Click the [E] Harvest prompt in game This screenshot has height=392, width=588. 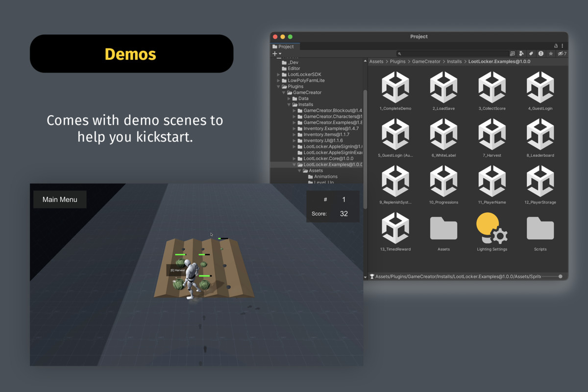(177, 270)
